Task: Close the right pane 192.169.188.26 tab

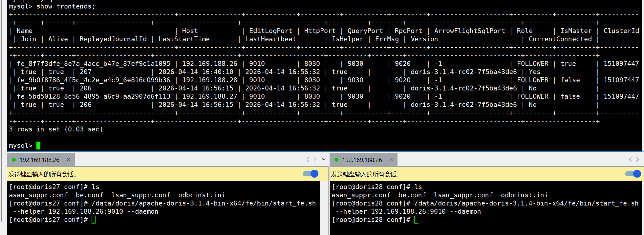Action: coord(391,160)
